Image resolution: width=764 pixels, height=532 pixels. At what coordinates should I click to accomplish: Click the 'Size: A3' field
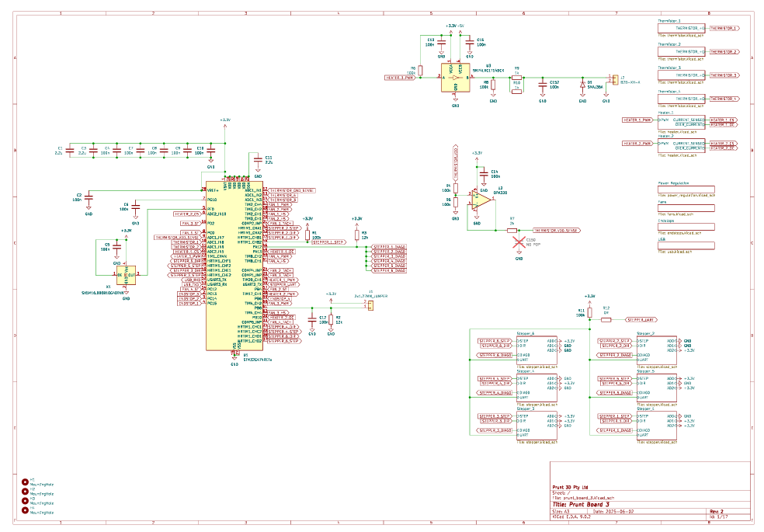[x=561, y=512]
